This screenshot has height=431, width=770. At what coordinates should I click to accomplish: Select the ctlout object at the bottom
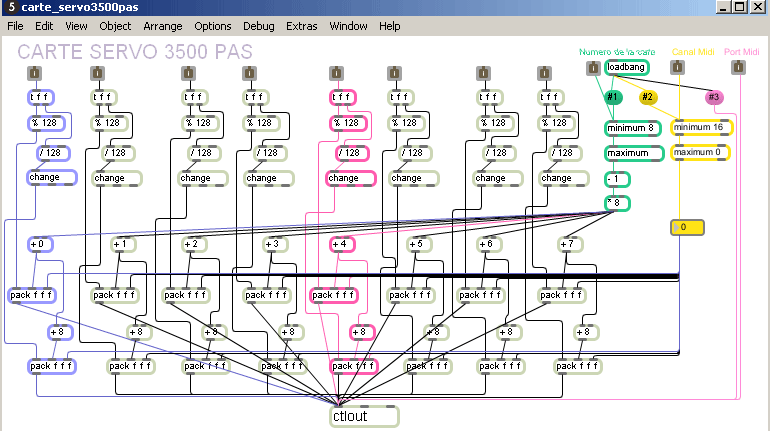pyautogui.click(x=363, y=416)
